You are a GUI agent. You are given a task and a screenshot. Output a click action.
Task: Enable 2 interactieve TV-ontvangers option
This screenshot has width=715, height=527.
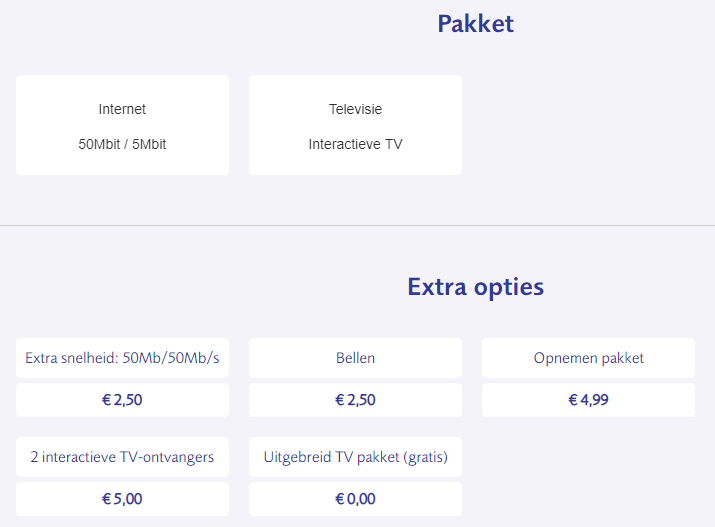(x=122, y=457)
